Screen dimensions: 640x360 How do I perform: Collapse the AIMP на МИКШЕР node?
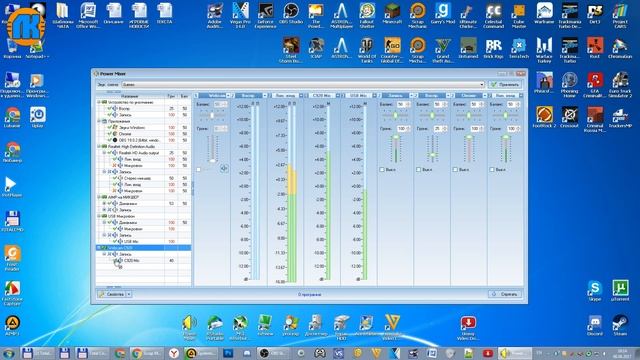coord(99,197)
